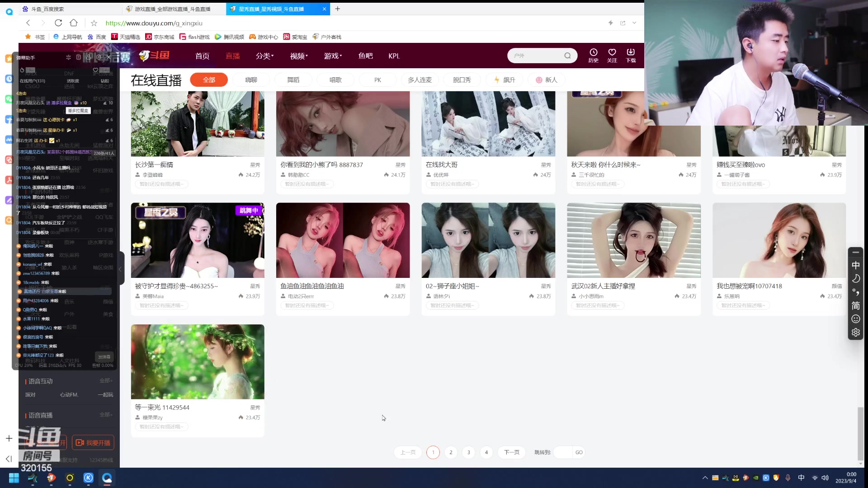The height and width of the screenshot is (488, 868).
Task: Expand the address bar dropdown chevron
Action: click(x=634, y=23)
